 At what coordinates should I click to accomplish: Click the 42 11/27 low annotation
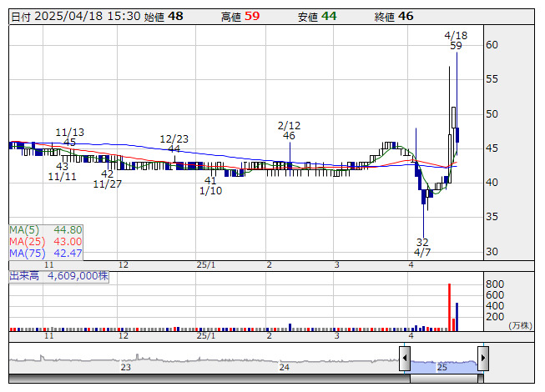[x=108, y=179]
